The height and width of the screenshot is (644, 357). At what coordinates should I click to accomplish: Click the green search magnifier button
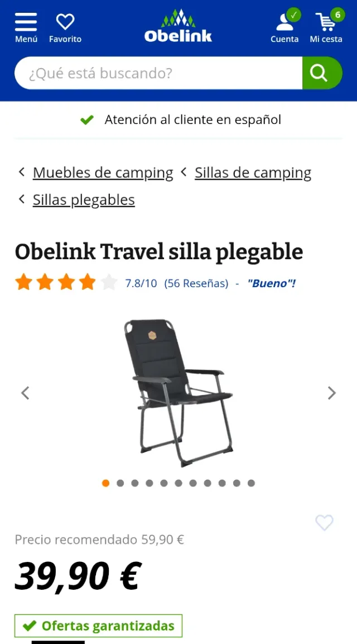tap(322, 73)
